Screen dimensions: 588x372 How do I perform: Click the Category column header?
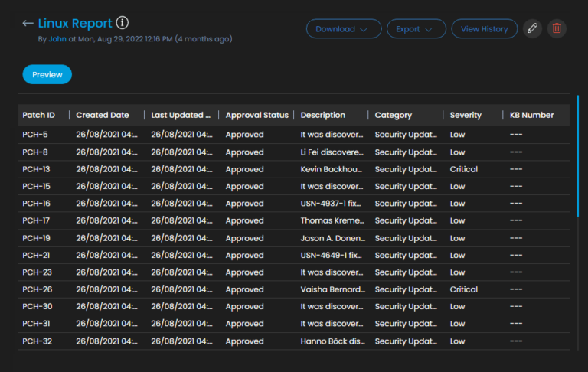point(394,115)
